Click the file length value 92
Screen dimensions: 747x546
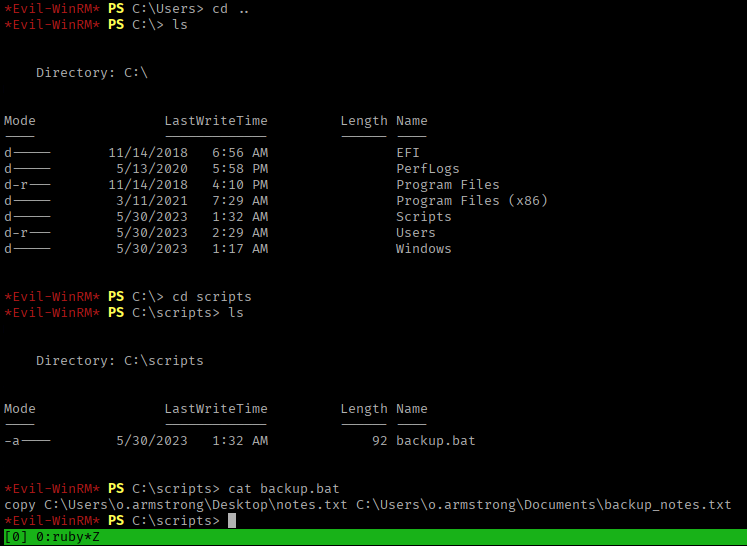point(379,441)
